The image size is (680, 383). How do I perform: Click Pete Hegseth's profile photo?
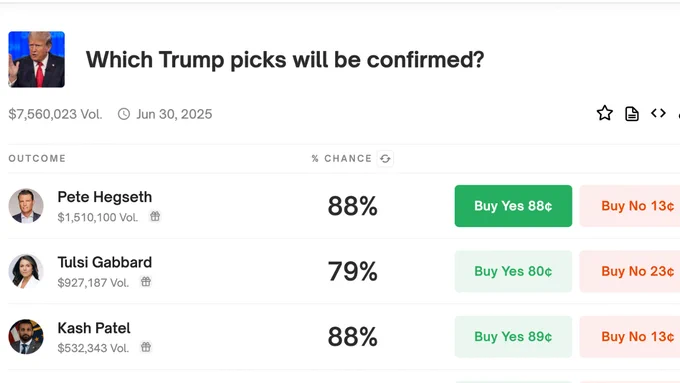tap(26, 206)
